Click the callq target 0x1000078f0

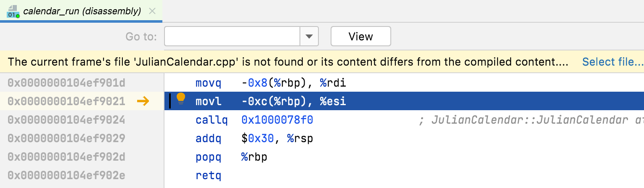click(277, 120)
